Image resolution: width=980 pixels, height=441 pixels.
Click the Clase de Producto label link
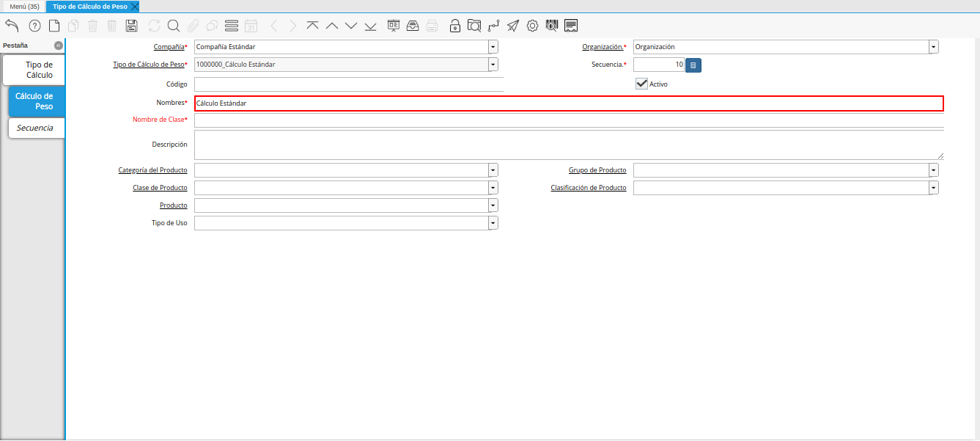tap(160, 188)
